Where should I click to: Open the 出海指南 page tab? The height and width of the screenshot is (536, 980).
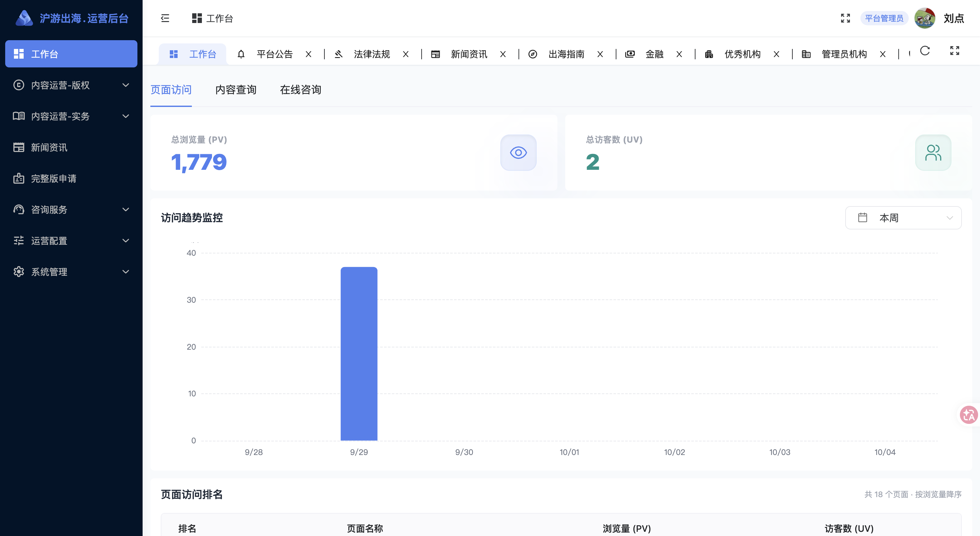point(566,54)
